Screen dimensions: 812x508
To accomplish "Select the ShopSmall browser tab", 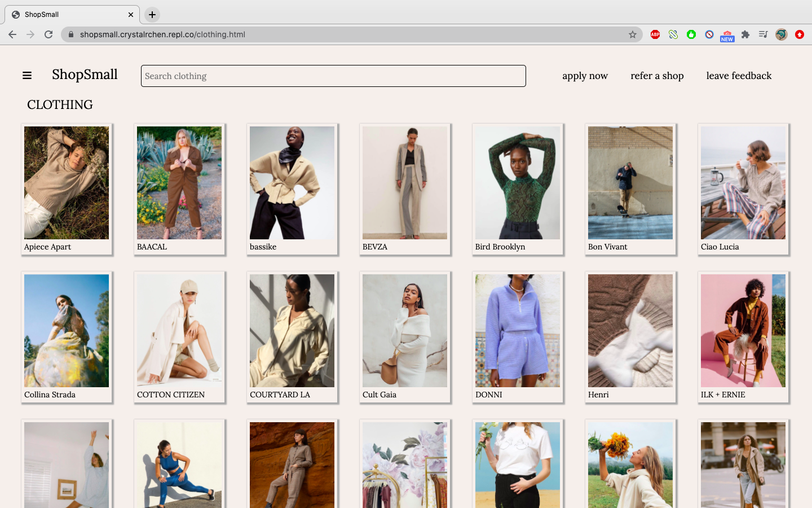I will [x=72, y=15].
